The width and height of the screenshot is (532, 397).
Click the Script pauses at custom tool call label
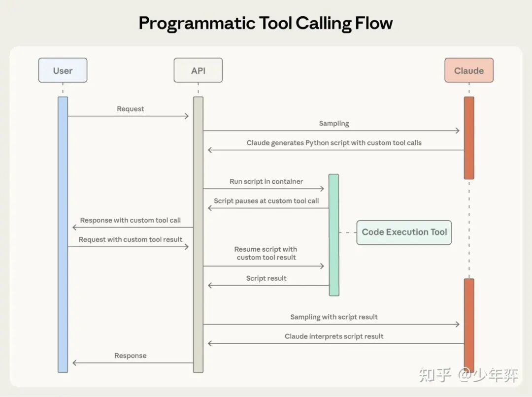click(x=266, y=201)
